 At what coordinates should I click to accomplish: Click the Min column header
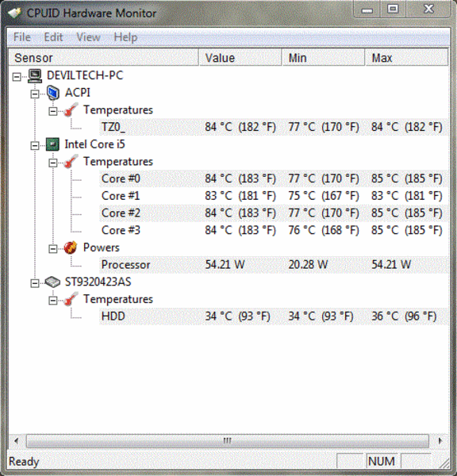tap(323, 57)
